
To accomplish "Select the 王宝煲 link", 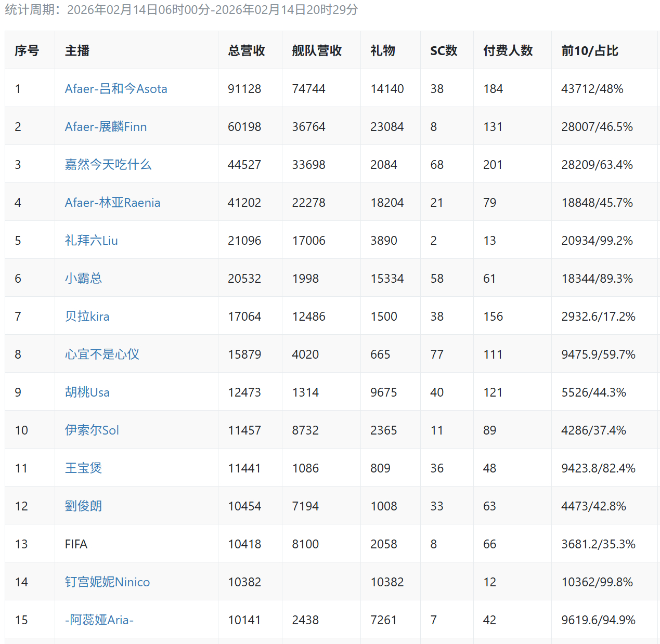I will pyautogui.click(x=83, y=468).
